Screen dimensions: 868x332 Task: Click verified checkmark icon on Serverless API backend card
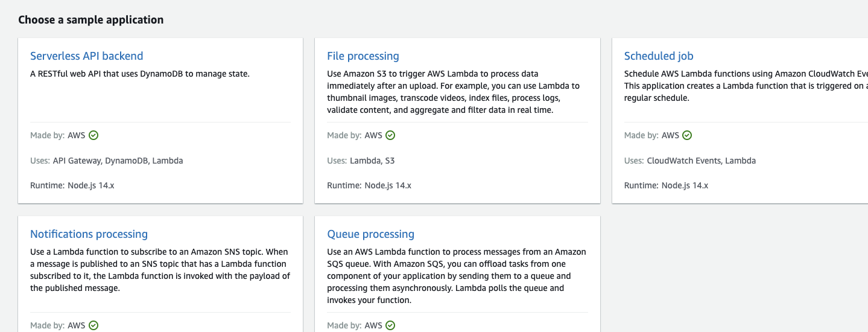[x=93, y=135]
